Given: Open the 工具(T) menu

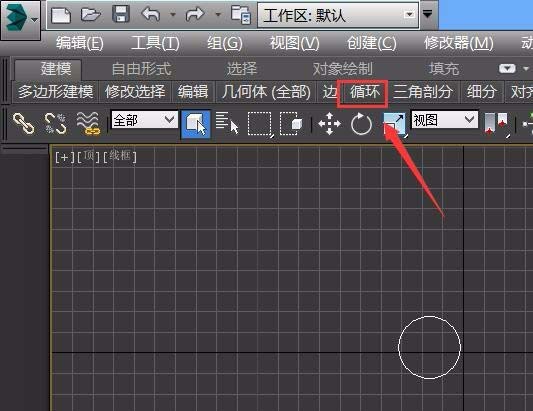Looking at the screenshot, I should point(155,43).
